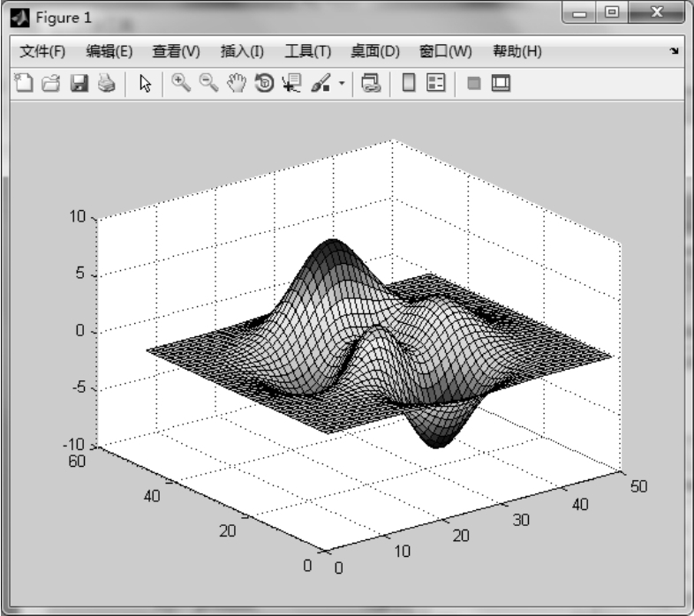Expand the Brush tool color dropdown arrow

point(341,85)
